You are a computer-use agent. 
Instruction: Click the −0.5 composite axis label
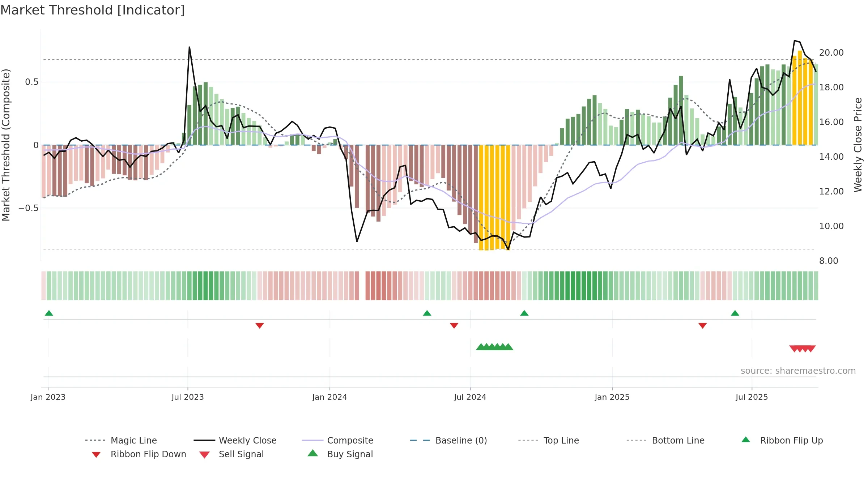point(29,208)
